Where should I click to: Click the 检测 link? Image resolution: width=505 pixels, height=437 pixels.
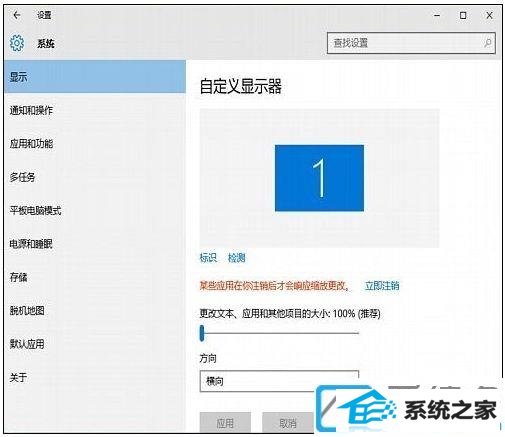click(237, 258)
